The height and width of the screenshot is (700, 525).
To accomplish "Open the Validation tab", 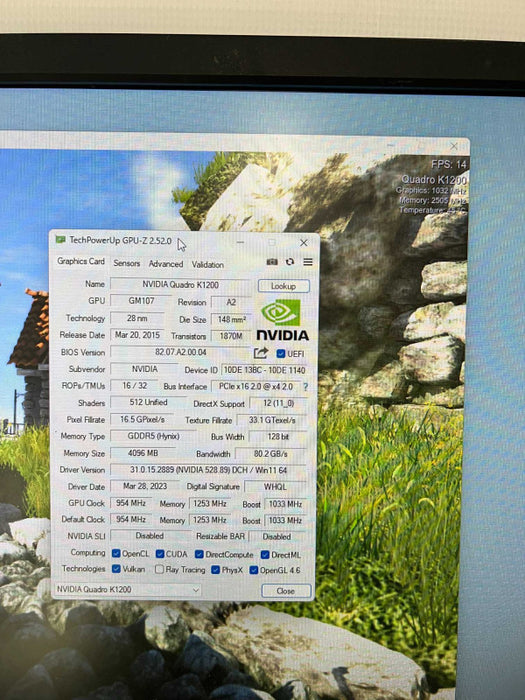I will 208,265.
